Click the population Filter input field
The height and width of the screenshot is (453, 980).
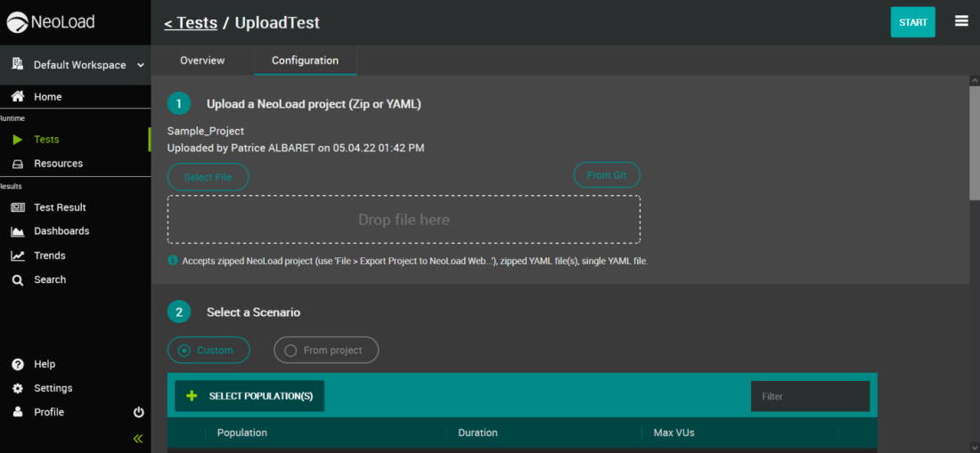810,396
